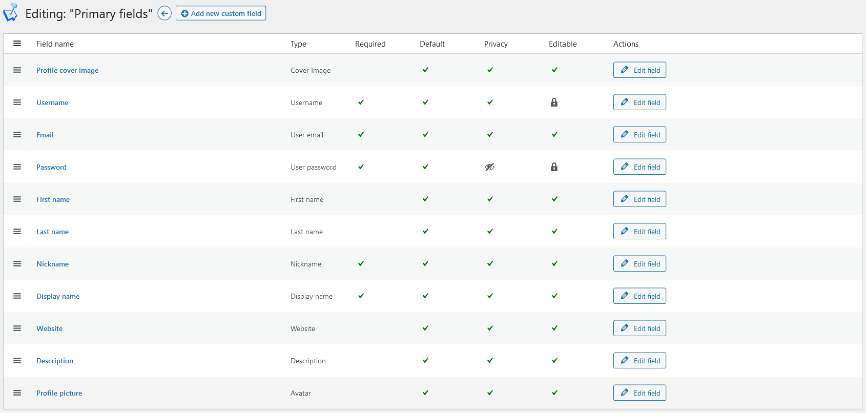
Task: Click Add new custom field button
Action: [x=221, y=13]
